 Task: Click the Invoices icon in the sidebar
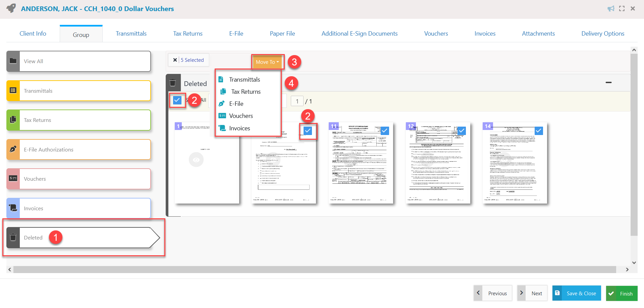tap(13, 208)
